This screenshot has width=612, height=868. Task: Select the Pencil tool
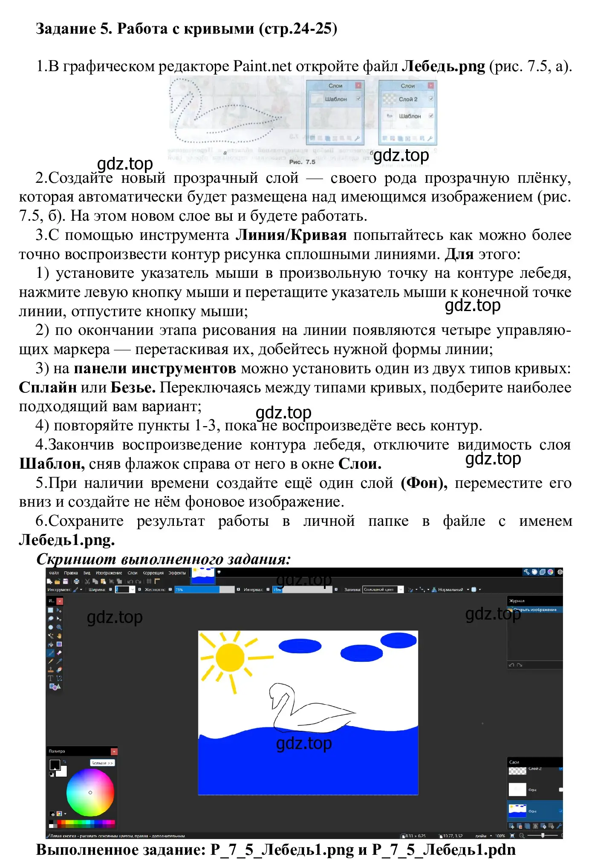tap(51, 661)
